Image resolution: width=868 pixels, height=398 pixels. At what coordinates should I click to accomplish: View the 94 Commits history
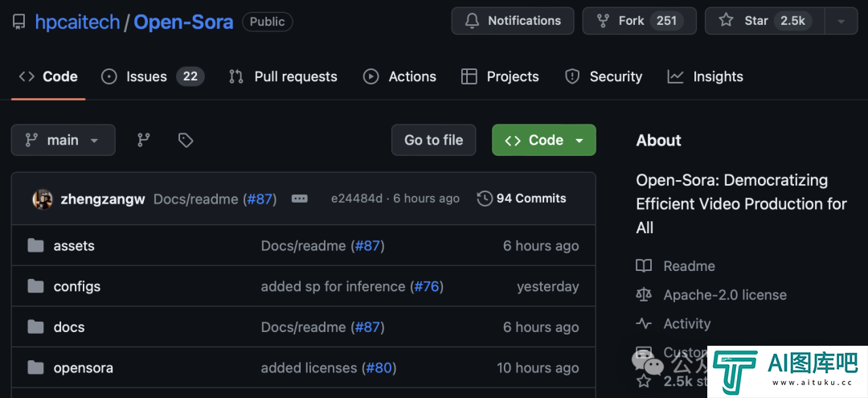click(x=522, y=199)
